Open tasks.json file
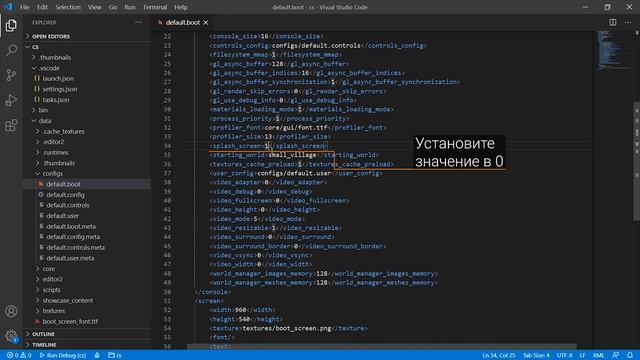The height and width of the screenshot is (360, 640). click(x=87, y=100)
